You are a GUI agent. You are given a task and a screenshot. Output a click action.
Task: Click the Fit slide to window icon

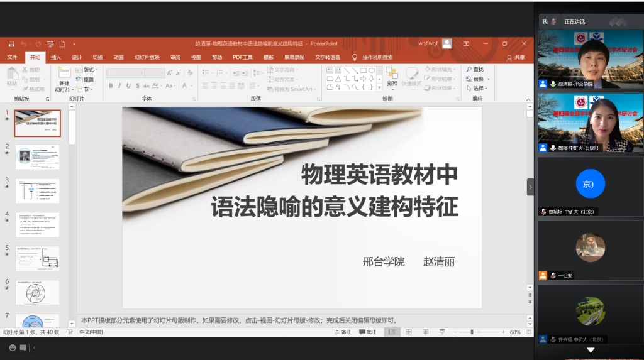point(528,332)
